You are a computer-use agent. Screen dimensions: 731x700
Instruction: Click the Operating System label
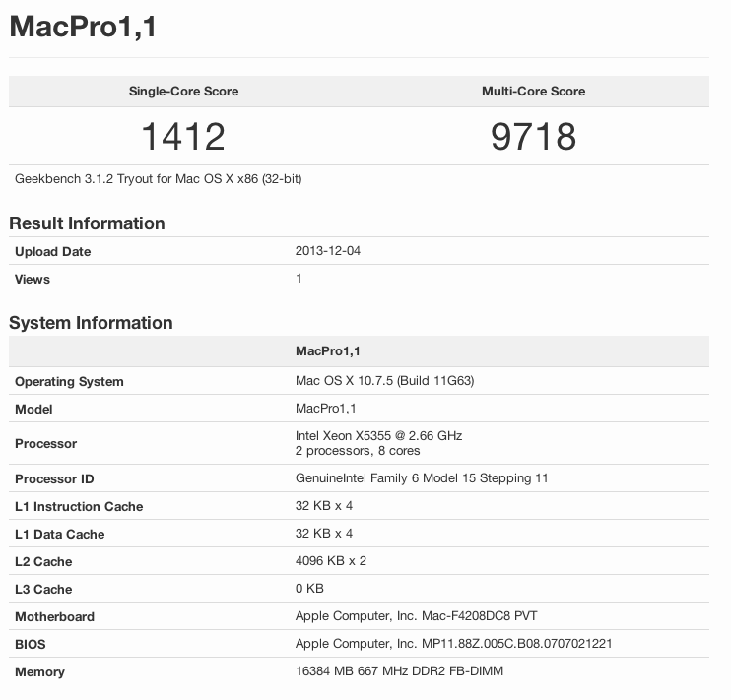pos(69,382)
